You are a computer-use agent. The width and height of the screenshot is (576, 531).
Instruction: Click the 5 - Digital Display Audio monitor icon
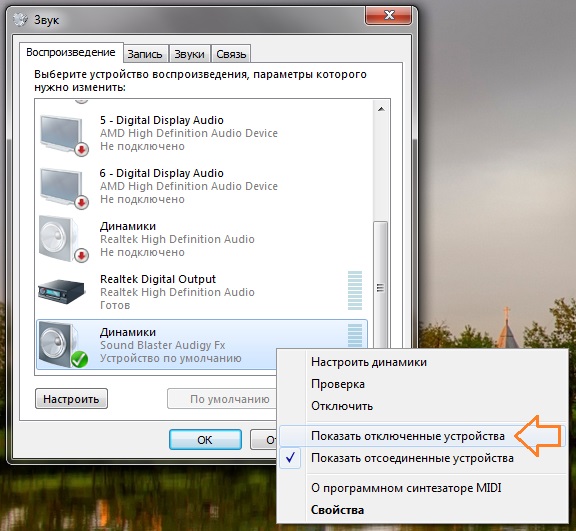[x=64, y=135]
